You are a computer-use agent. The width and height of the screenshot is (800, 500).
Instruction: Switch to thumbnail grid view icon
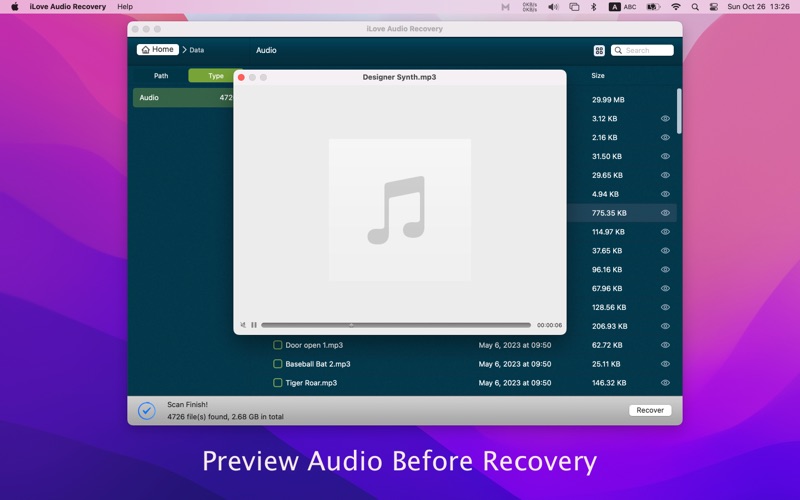tap(599, 50)
